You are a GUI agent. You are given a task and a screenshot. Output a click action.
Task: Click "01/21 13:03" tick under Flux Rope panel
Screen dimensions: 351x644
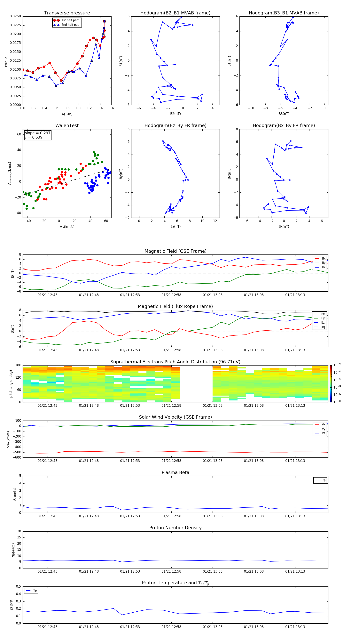click(213, 350)
